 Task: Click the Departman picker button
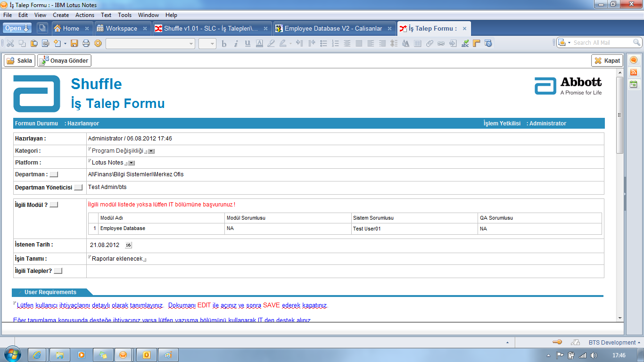pyautogui.click(x=54, y=174)
